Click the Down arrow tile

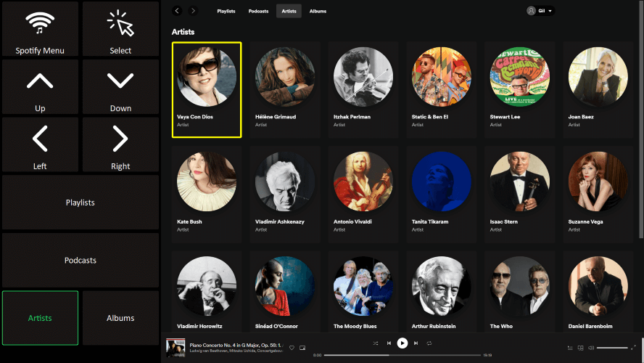click(x=120, y=87)
